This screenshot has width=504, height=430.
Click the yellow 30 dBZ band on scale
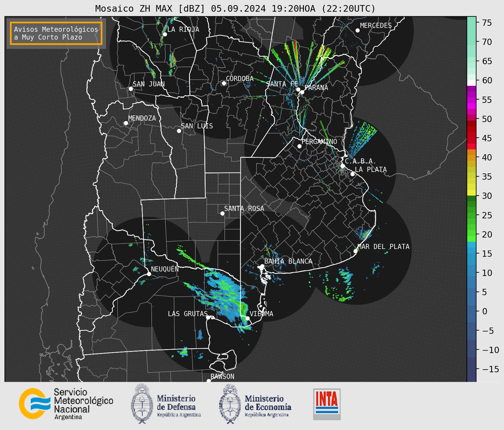click(471, 193)
